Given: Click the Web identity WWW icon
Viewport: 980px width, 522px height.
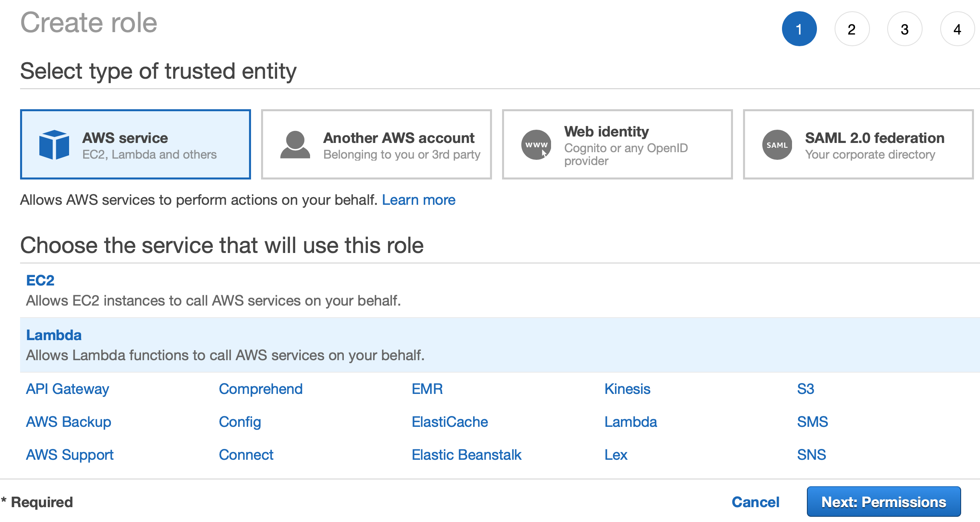Looking at the screenshot, I should pyautogui.click(x=536, y=145).
